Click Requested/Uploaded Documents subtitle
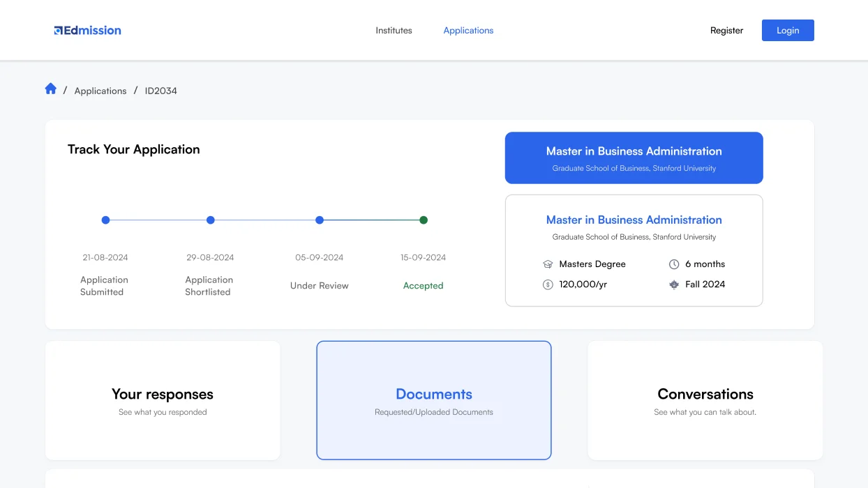 434,412
